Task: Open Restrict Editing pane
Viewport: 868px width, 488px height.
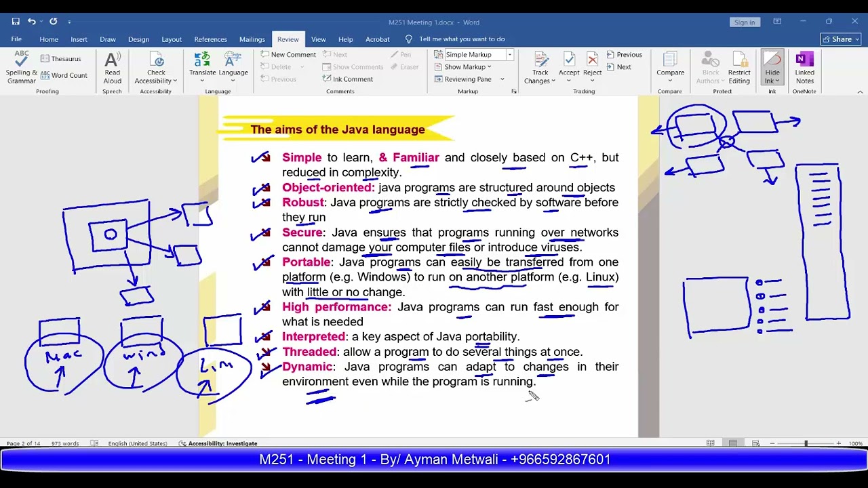Action: pyautogui.click(x=739, y=68)
